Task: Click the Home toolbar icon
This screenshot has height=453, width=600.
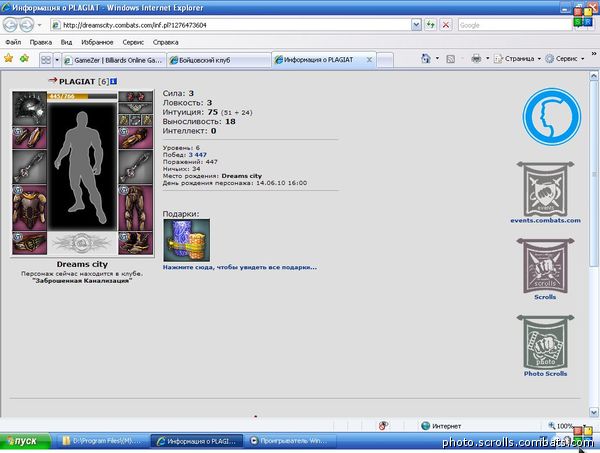Action: [x=426, y=59]
